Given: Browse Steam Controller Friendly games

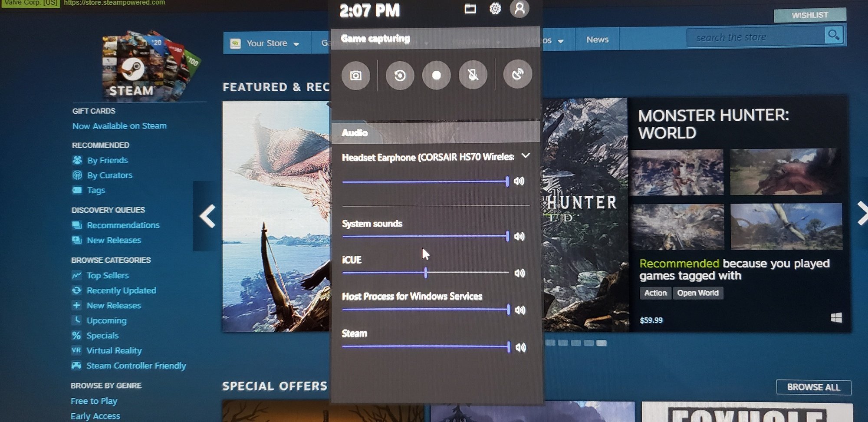Looking at the screenshot, I should click(136, 366).
